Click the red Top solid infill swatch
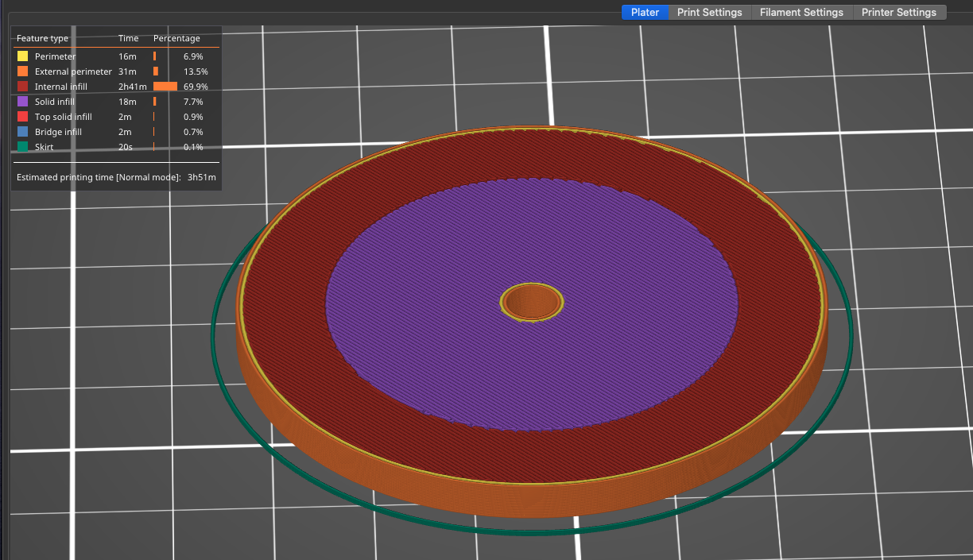 coord(22,117)
